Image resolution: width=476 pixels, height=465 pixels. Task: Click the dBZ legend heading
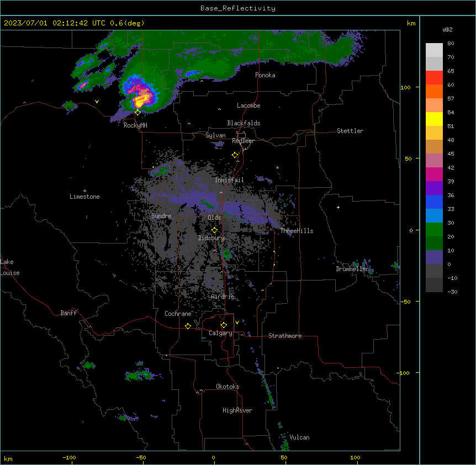tap(447, 29)
